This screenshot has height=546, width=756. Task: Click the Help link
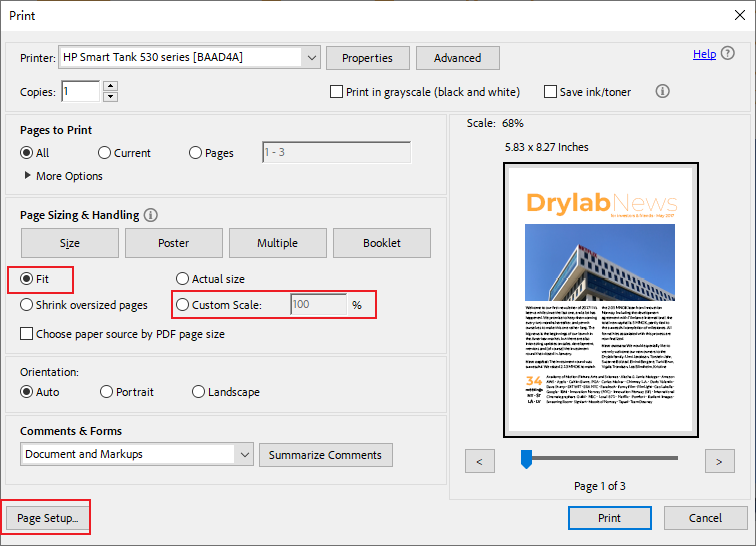[704, 54]
